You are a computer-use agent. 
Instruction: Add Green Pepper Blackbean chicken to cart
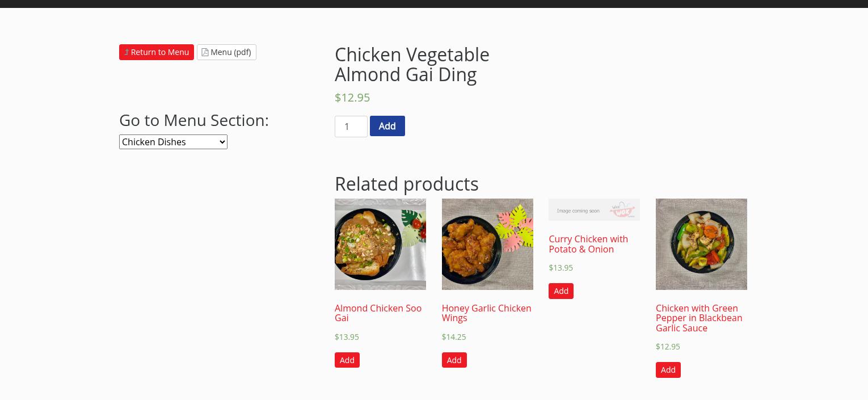tap(668, 370)
